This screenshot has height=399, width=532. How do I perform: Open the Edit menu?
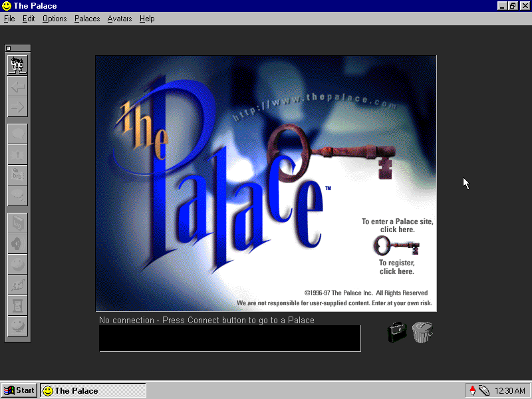(29, 19)
